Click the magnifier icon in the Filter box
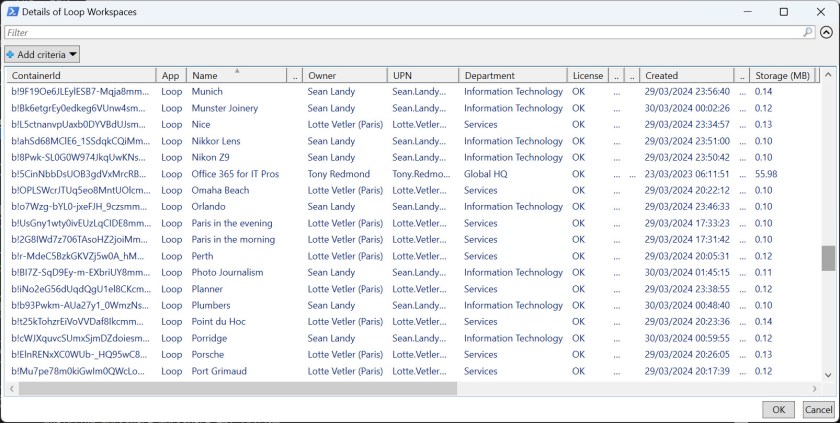This screenshot has height=423, width=840. (808, 33)
